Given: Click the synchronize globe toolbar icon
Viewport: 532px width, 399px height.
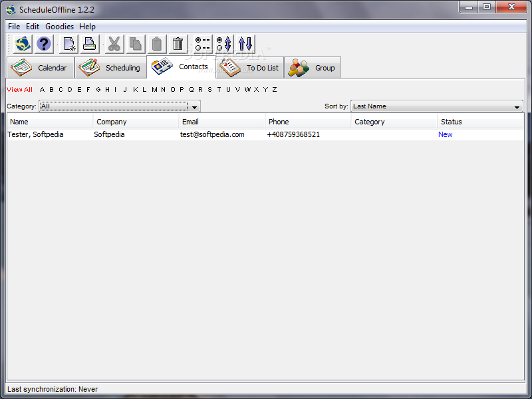Looking at the screenshot, I should click(23, 44).
